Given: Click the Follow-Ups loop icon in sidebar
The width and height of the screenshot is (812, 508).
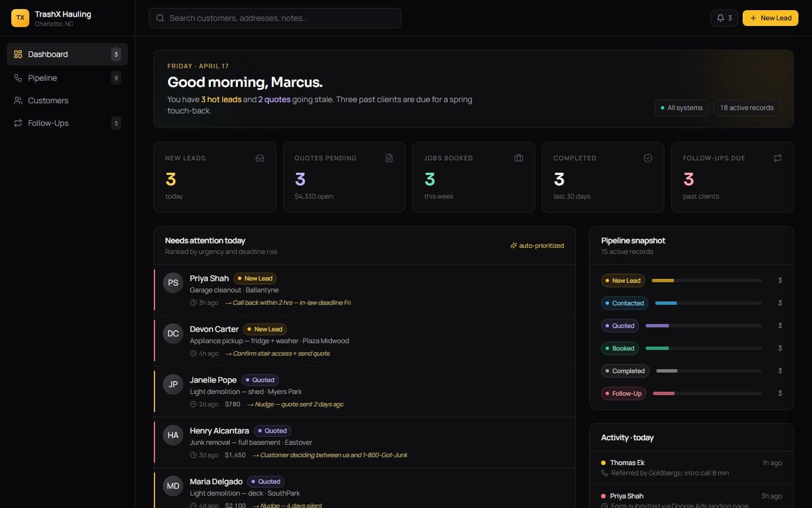Looking at the screenshot, I should point(18,123).
